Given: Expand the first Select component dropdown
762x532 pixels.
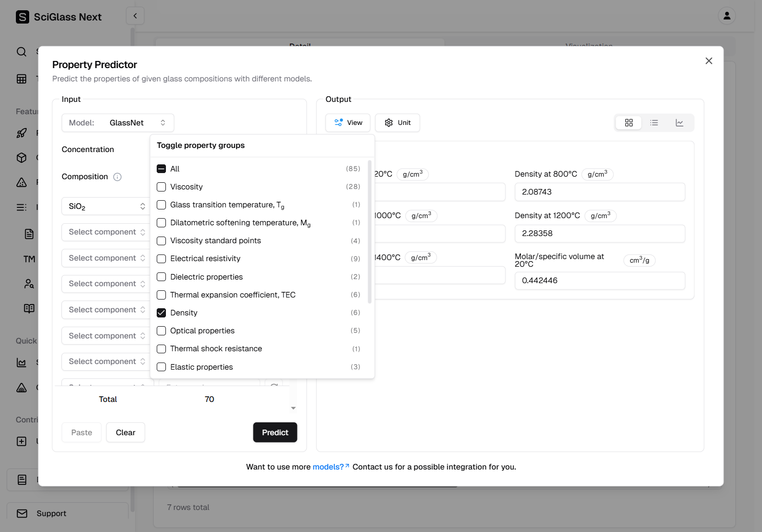Looking at the screenshot, I should click(x=106, y=232).
